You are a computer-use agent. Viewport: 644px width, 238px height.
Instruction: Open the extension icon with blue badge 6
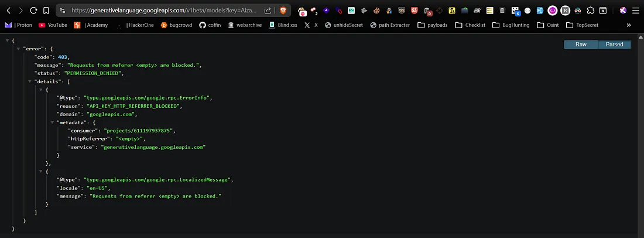click(515, 11)
